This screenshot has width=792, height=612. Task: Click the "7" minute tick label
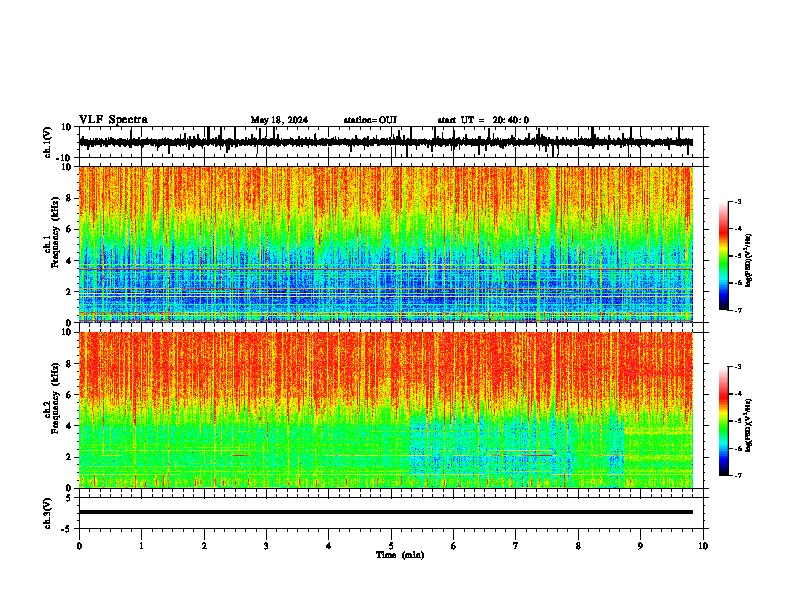click(x=516, y=546)
